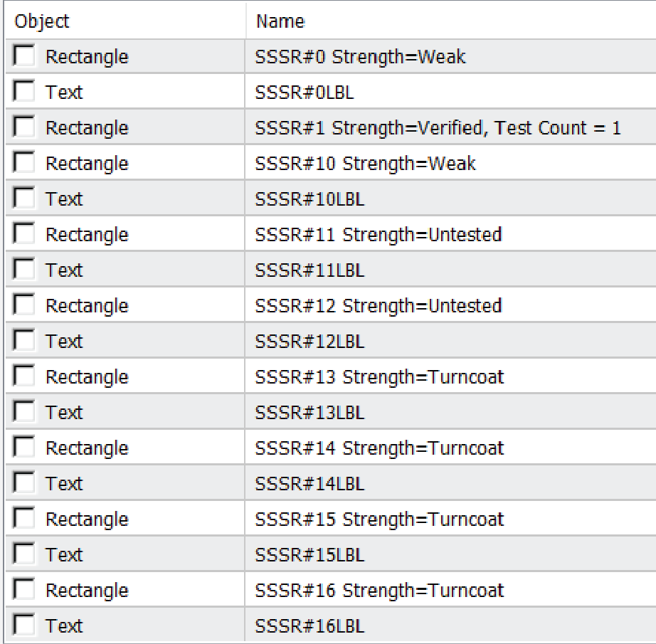Viewport: 656px width, 644px height.
Task: Sort by the Object column header
Action: pos(125,21)
